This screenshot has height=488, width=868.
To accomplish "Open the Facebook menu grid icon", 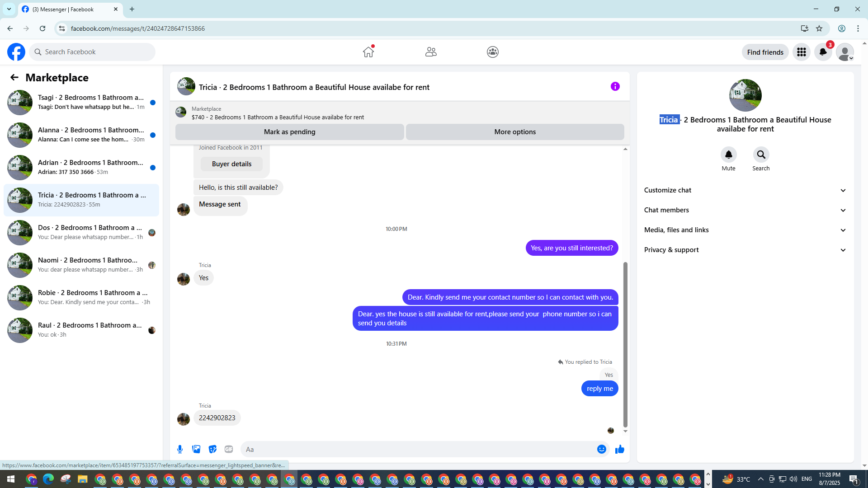I will click(x=801, y=52).
